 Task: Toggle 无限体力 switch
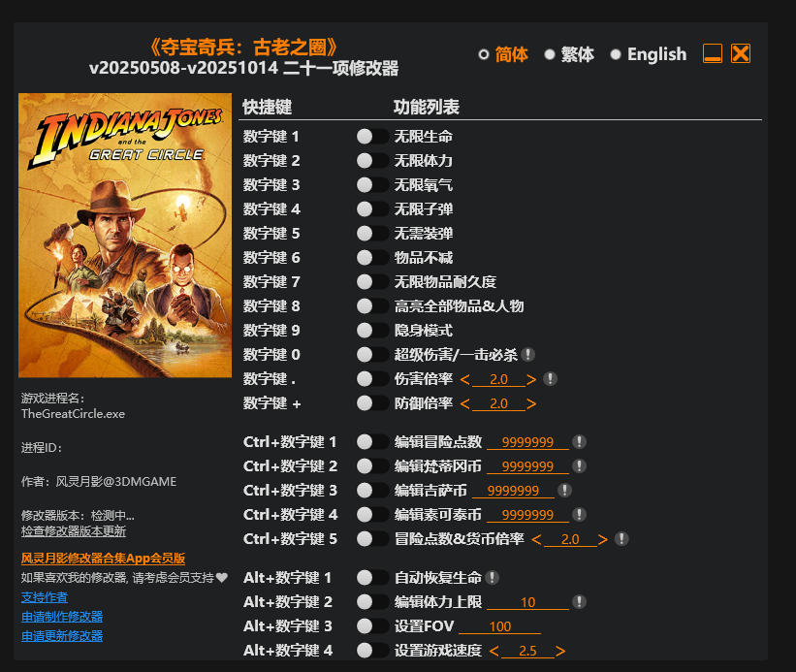coord(372,160)
